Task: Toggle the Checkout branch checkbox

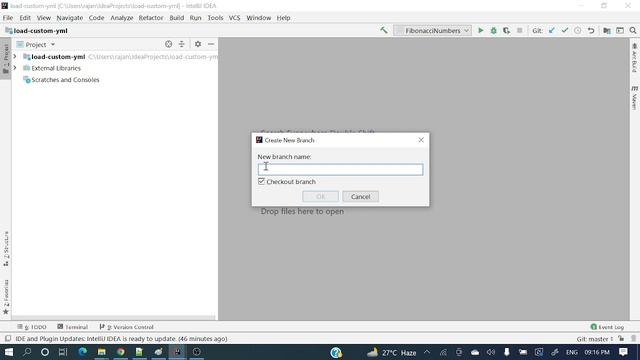Action: pos(261,181)
